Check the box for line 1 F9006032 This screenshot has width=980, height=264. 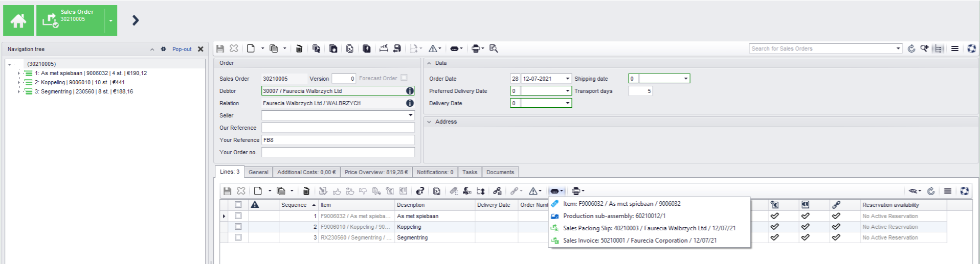point(238,216)
